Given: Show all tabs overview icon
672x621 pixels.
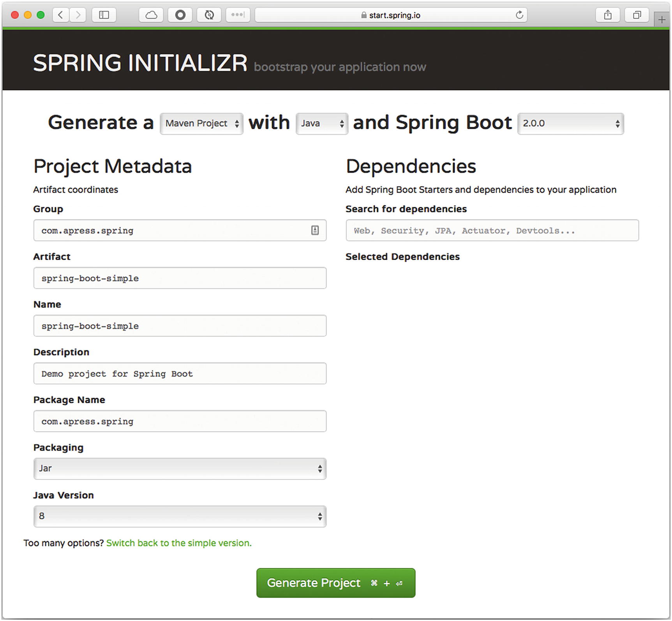Looking at the screenshot, I should coord(637,15).
